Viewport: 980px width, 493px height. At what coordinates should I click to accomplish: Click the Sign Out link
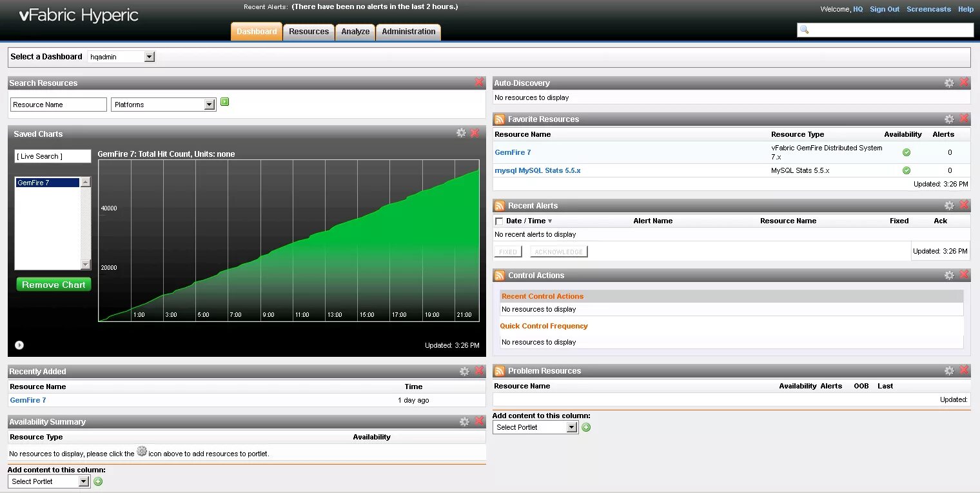tap(884, 9)
